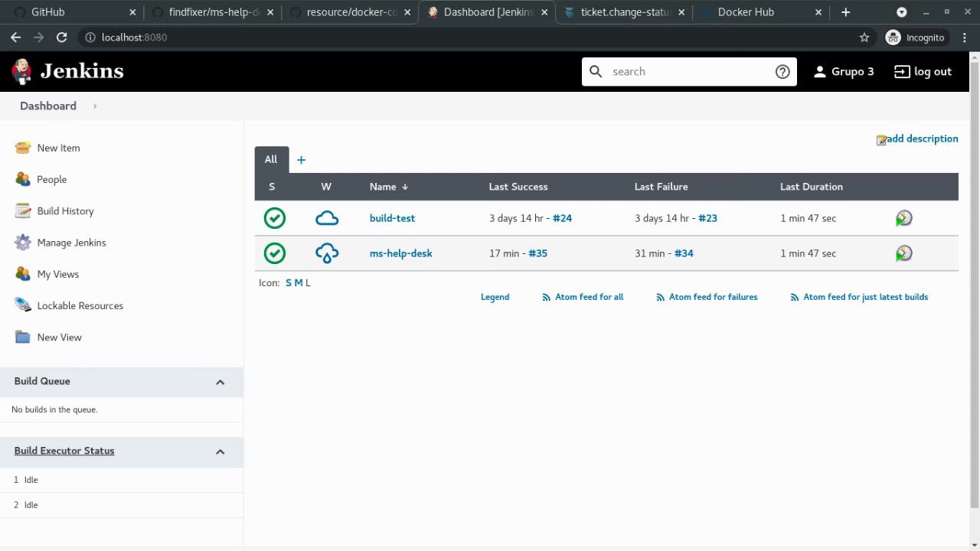Viewport: 980px width, 551px height.
Task: Click the New View folder icon
Action: pos(23,337)
